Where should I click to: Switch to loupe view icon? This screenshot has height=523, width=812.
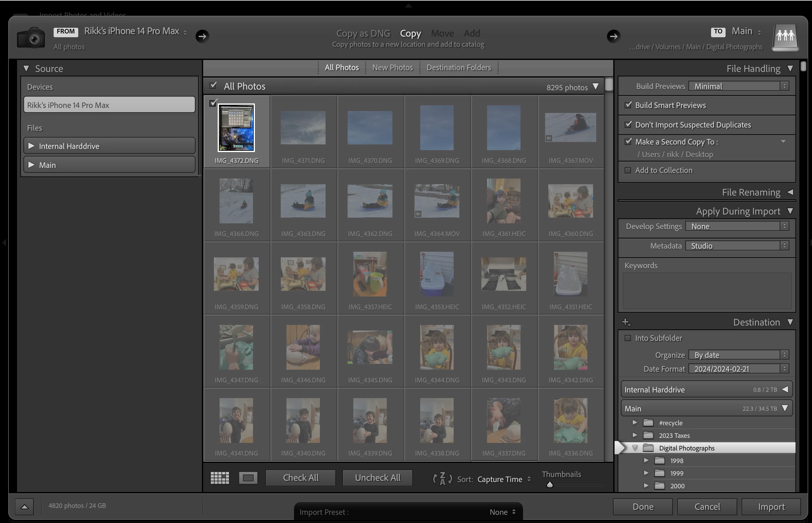pos(248,478)
